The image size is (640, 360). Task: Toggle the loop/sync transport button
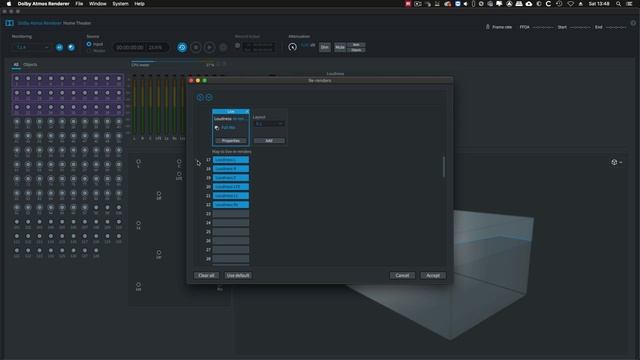click(182, 47)
